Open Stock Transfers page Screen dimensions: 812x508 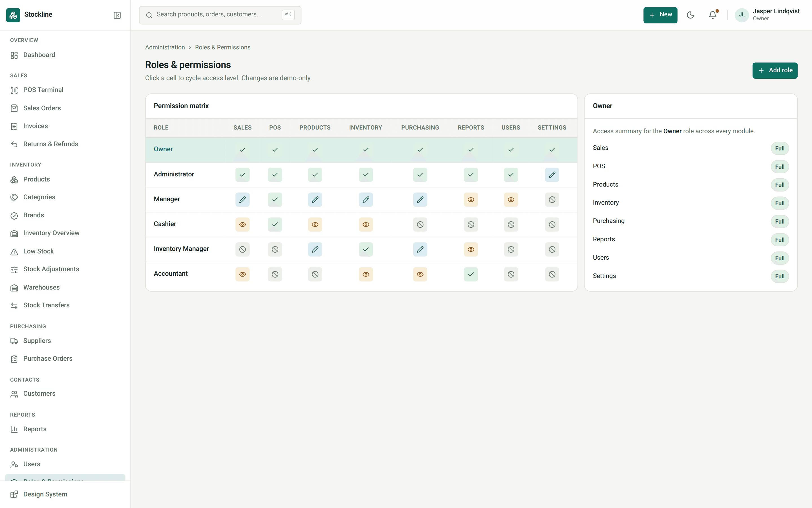[x=65, y=305]
